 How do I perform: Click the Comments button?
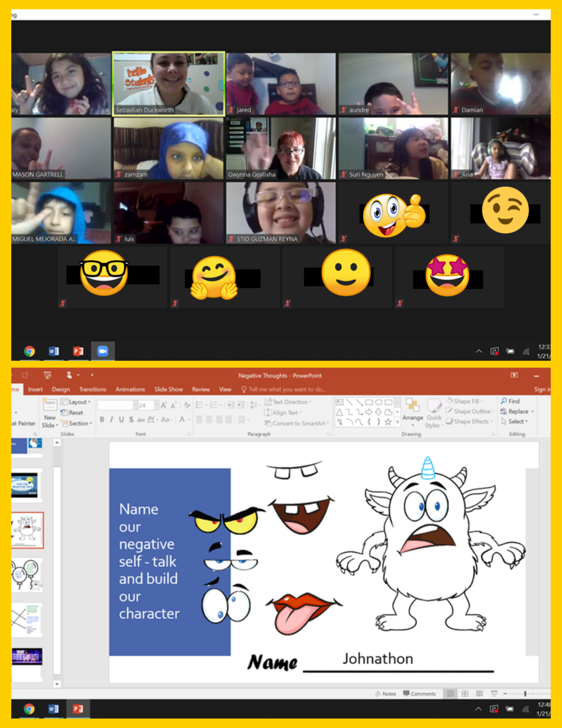tap(419, 694)
